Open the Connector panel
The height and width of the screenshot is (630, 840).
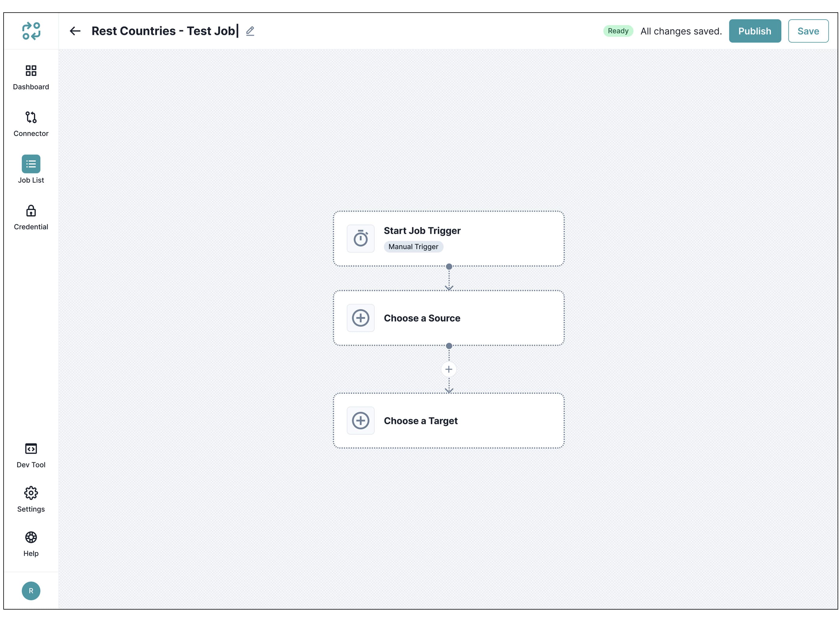coord(30,123)
